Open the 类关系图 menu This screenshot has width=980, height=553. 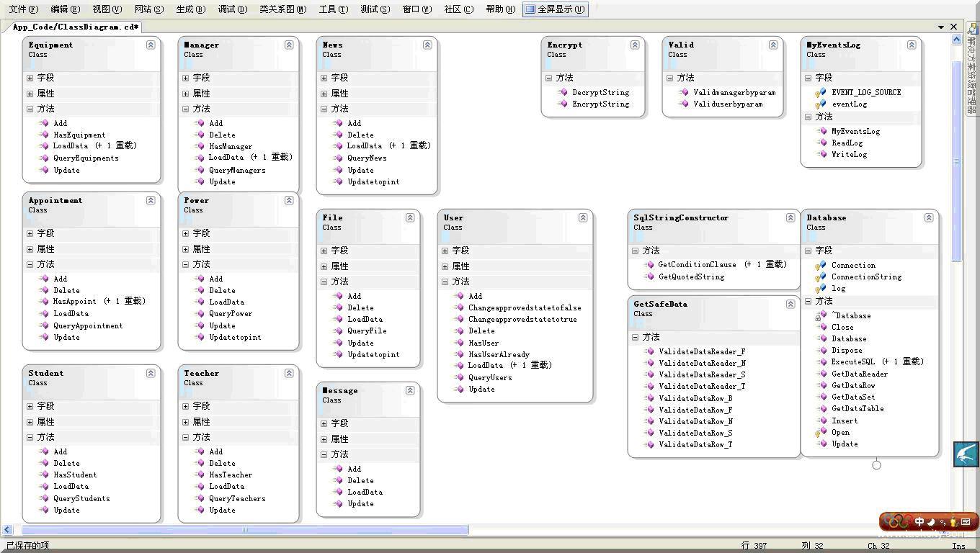282,9
